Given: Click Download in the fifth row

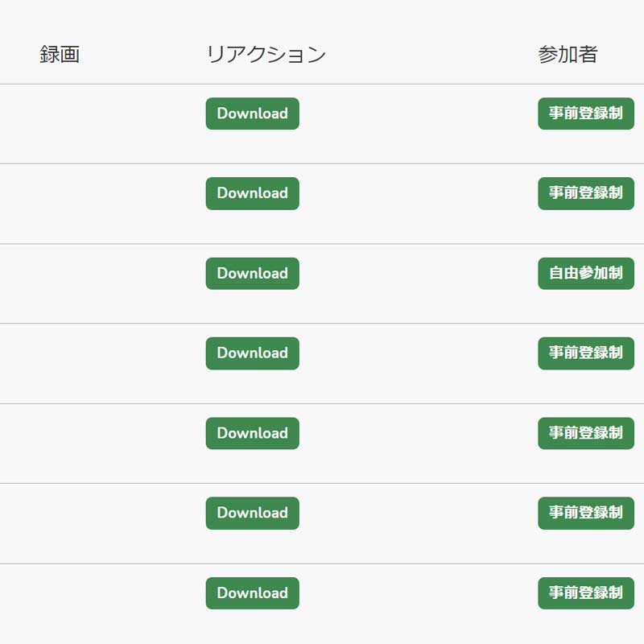Looking at the screenshot, I should (252, 433).
